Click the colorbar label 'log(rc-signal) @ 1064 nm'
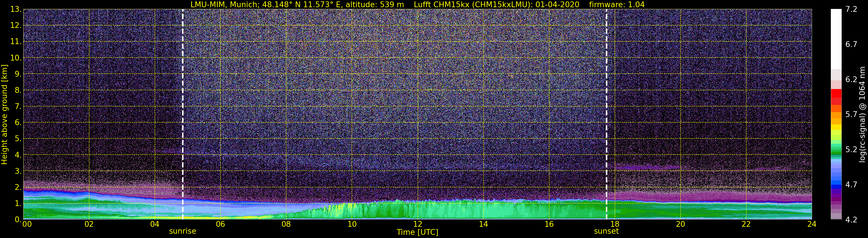Viewport: 868px width, 238px height. 862,114
